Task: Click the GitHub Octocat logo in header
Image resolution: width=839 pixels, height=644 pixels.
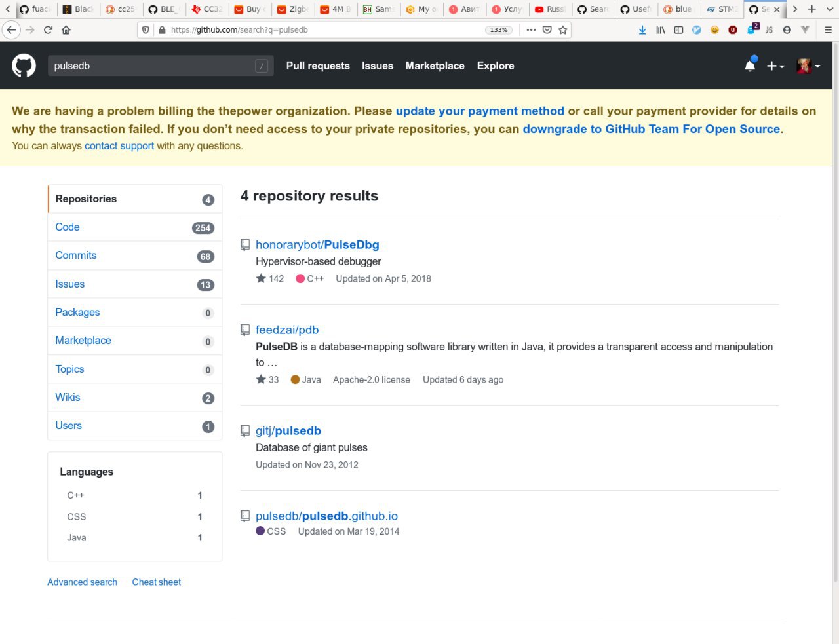Action: click(x=24, y=66)
